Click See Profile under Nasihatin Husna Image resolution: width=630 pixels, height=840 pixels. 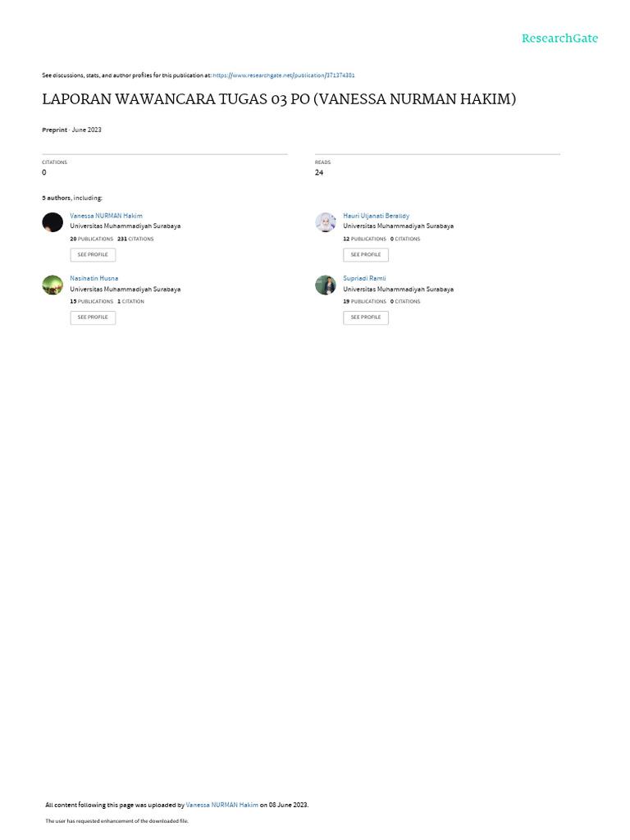[x=93, y=317]
